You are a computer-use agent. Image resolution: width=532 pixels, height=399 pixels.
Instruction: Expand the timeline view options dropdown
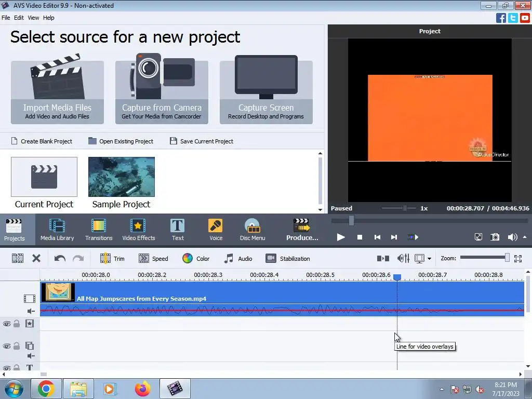[429, 259]
